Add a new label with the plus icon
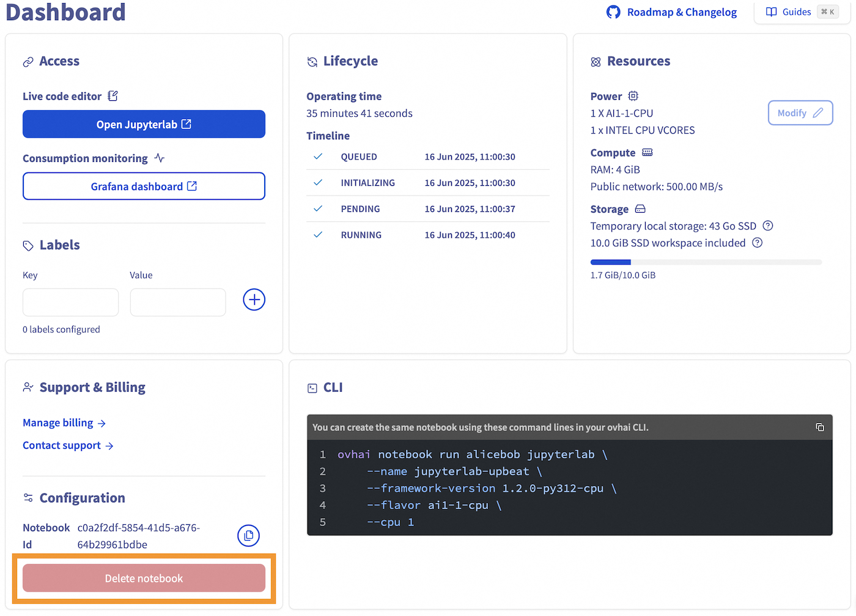This screenshot has width=856, height=616. click(x=254, y=299)
